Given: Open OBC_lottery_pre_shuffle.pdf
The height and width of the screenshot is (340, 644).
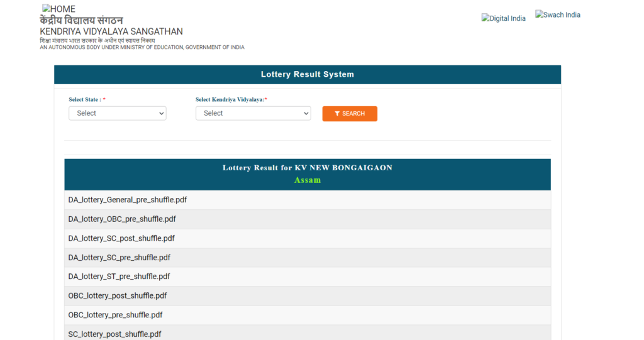Looking at the screenshot, I should click(116, 315).
